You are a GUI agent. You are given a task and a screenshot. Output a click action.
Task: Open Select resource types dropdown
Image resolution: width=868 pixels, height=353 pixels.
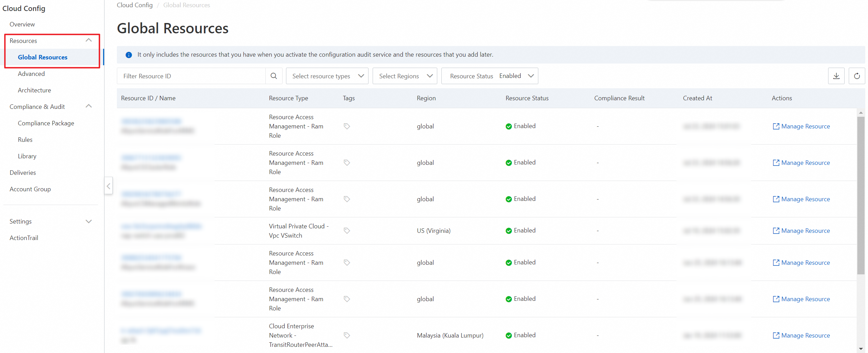(327, 76)
